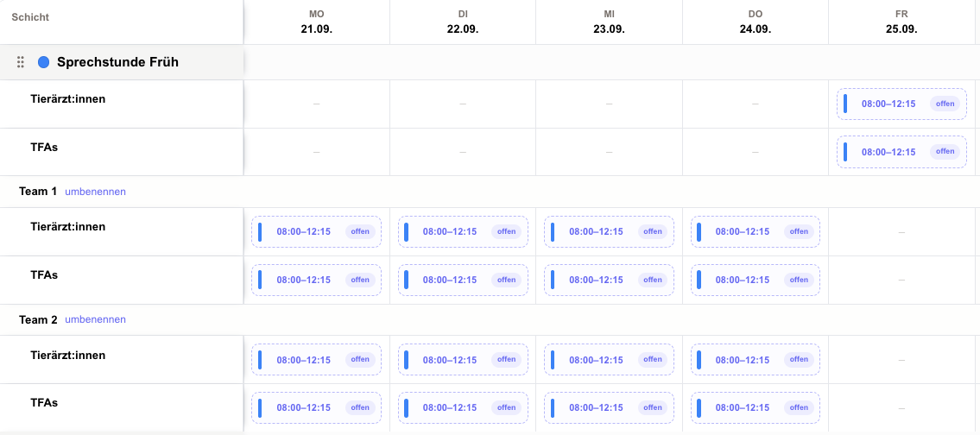Grab the drag handle beside Sprechstunde Früh
980x435 pixels.
click(x=21, y=62)
